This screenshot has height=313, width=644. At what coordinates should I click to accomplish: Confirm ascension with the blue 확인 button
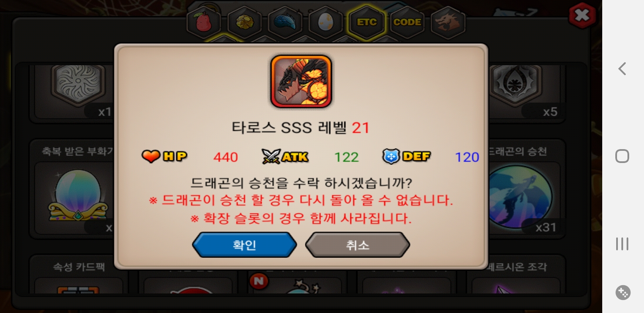(x=245, y=245)
